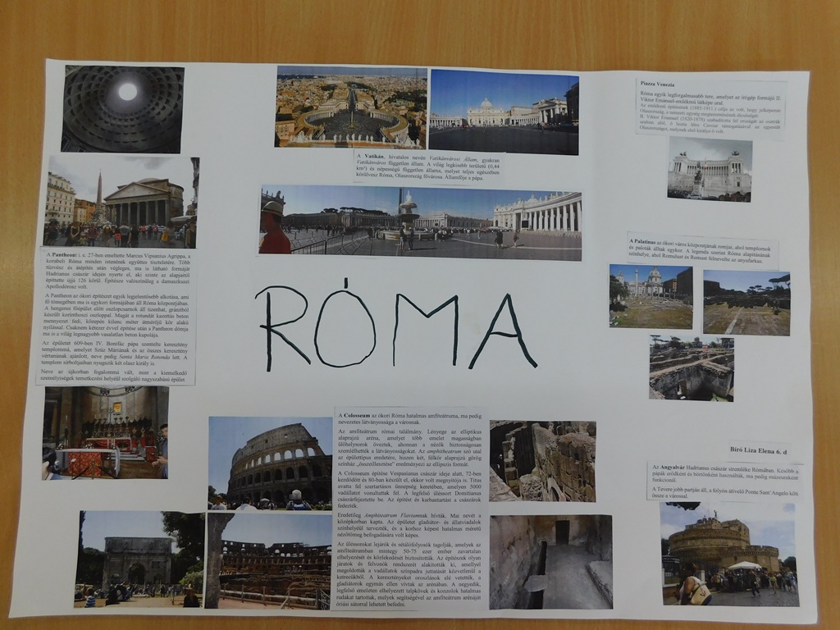Click the Bíró Liza Elena name label
Viewport: 840px width, 630px height.
point(759,450)
